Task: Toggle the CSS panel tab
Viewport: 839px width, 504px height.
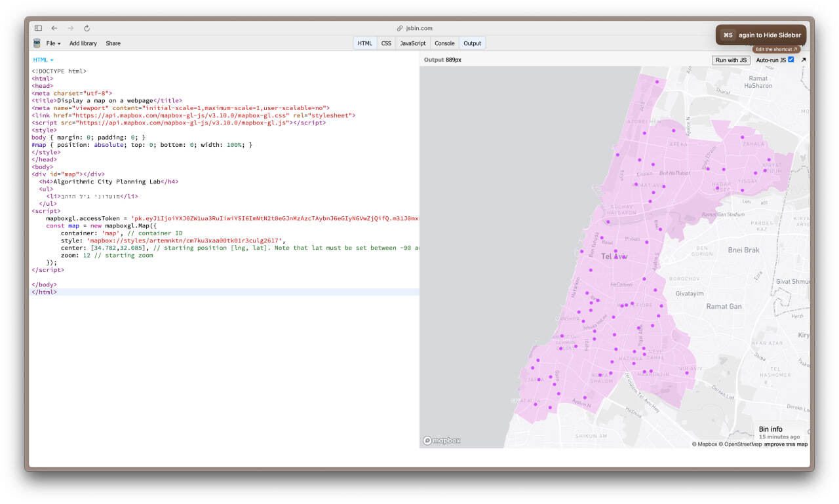Action: (386, 43)
